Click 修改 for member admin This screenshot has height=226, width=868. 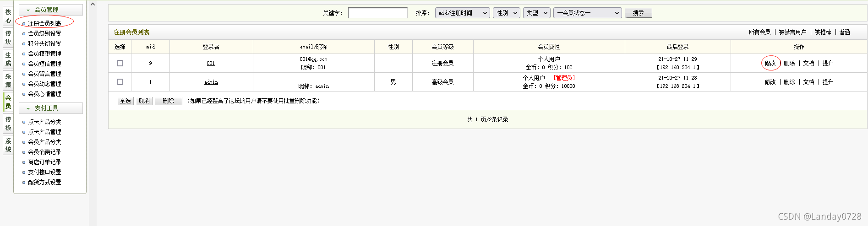pos(770,82)
